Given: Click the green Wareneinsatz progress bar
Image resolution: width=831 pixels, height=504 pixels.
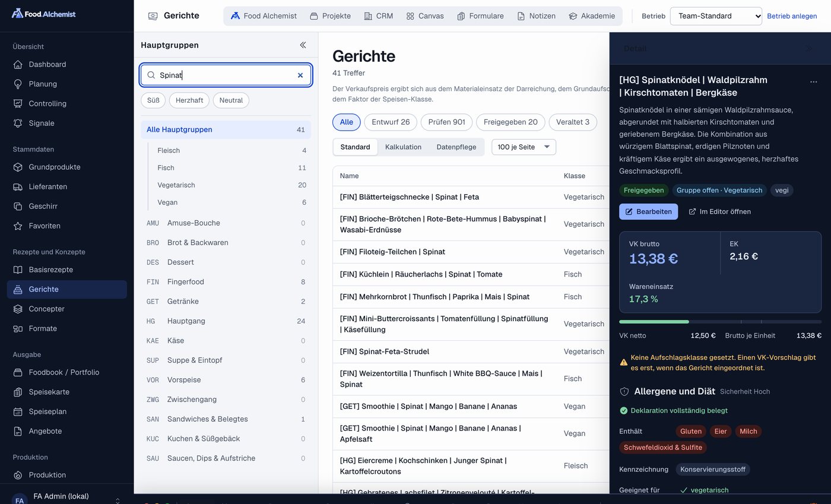Looking at the screenshot, I should point(654,322).
